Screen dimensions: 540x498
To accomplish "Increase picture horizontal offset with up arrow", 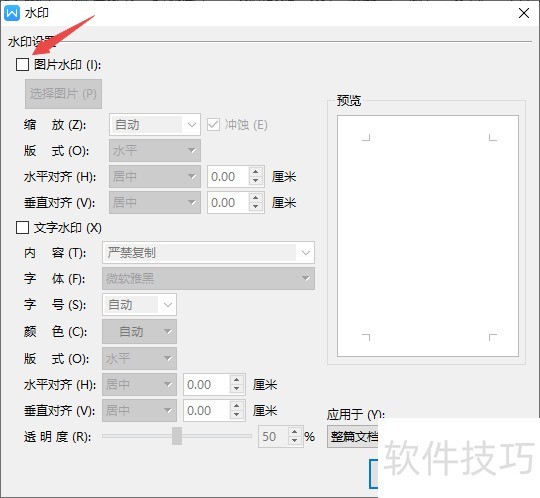I will click(x=256, y=172).
